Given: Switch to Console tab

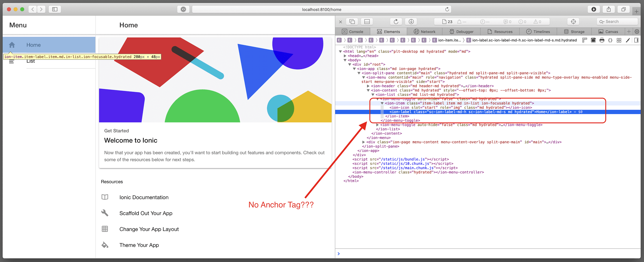Looking at the screenshot, I should 353,31.
